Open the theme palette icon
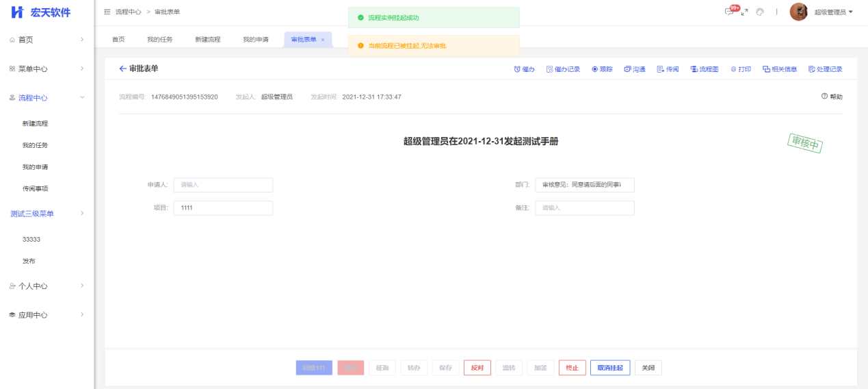 [x=760, y=12]
